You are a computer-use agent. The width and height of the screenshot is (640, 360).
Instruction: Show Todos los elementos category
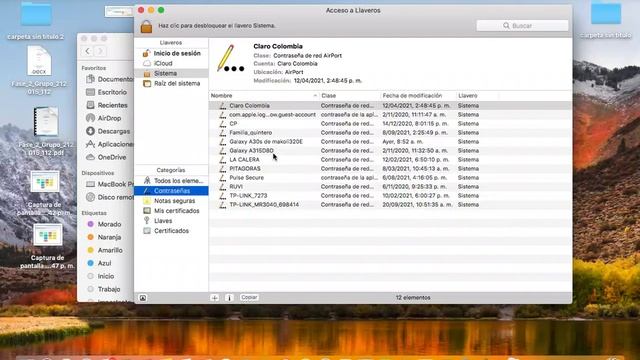click(x=171, y=180)
